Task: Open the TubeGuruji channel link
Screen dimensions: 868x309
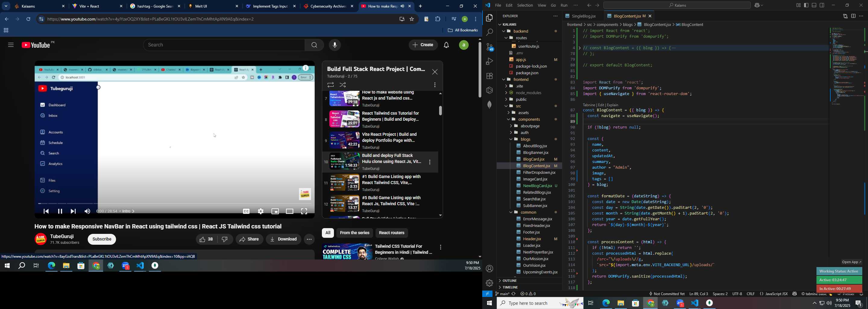Action: [62, 237]
